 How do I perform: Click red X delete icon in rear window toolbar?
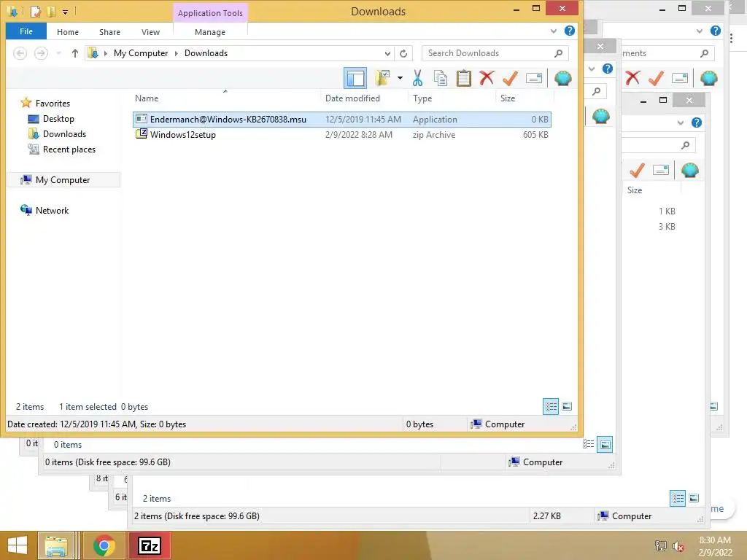pos(632,78)
